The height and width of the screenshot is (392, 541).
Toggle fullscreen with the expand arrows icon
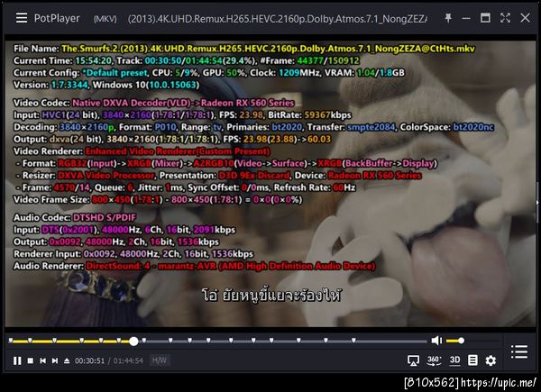[x=505, y=18]
